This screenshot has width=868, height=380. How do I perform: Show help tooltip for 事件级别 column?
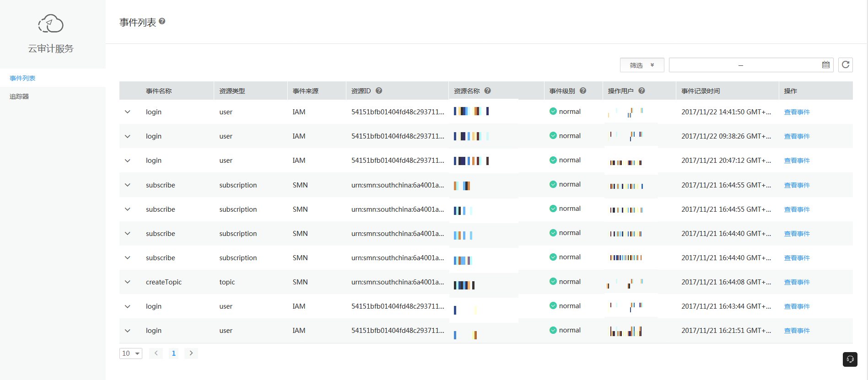pos(583,91)
